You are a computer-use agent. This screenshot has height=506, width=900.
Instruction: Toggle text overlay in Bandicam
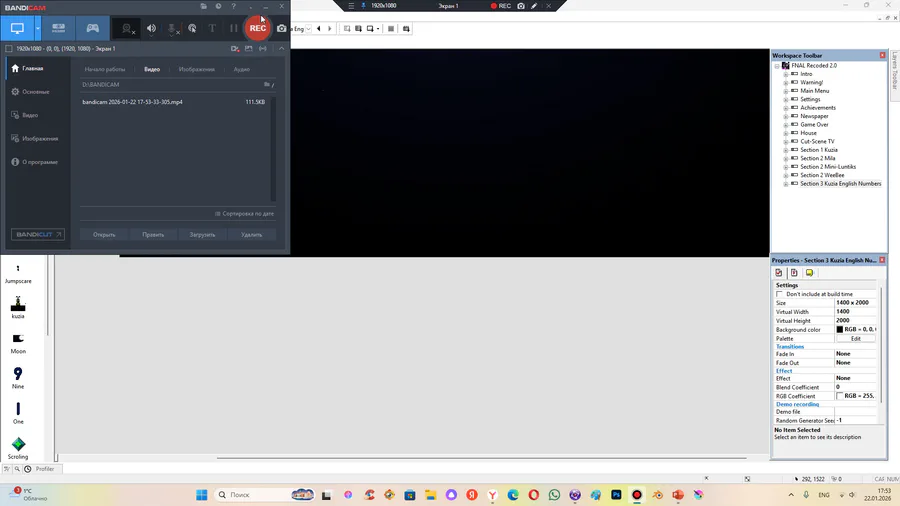point(212,28)
